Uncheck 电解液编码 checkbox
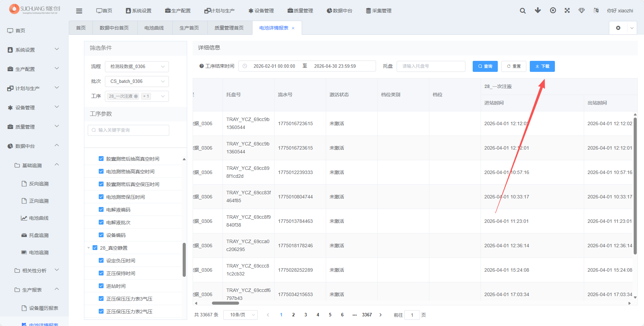Screen dimensions: 644x326 [x=101, y=209]
